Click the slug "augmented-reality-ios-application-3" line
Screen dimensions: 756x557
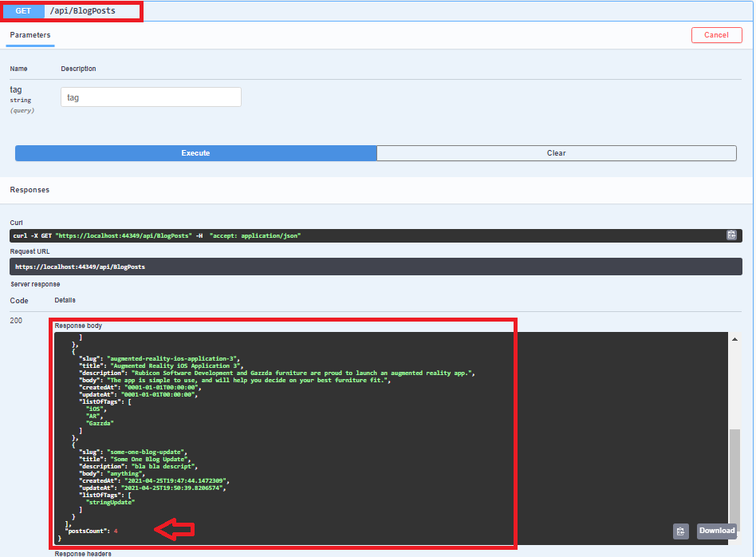(x=160, y=358)
